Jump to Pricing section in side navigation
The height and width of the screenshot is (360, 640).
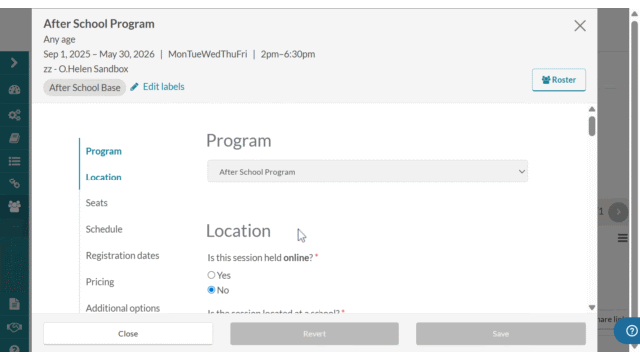point(100,282)
